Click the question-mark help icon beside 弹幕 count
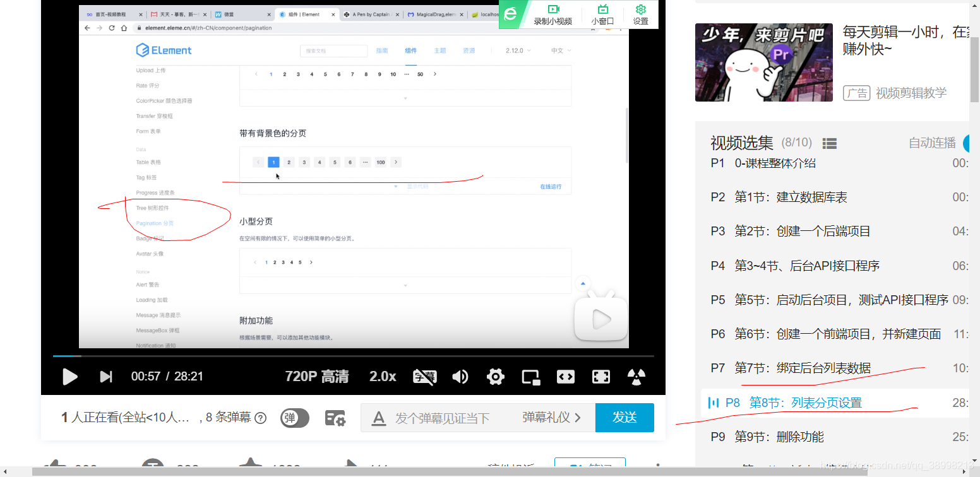This screenshot has height=477, width=980. [x=260, y=418]
